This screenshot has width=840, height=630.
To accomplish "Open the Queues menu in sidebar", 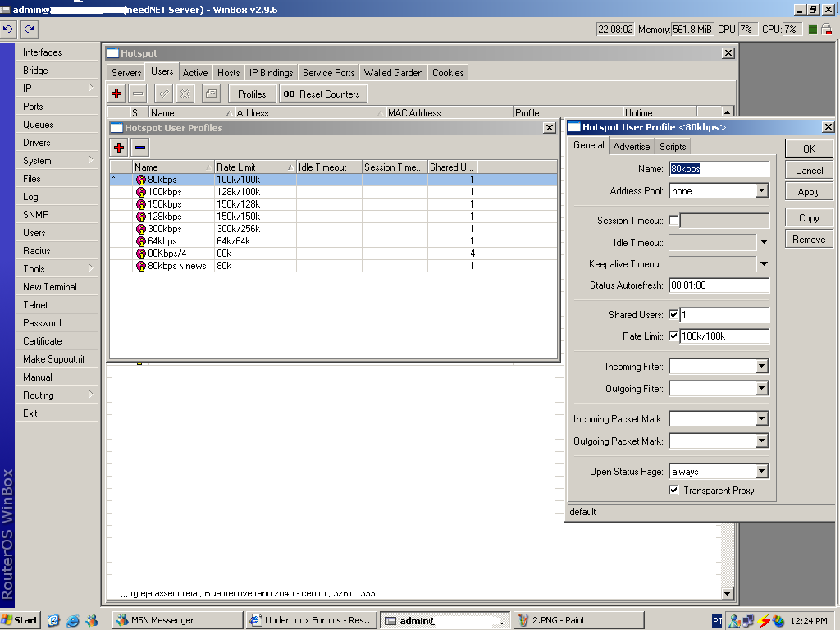I will (x=39, y=125).
